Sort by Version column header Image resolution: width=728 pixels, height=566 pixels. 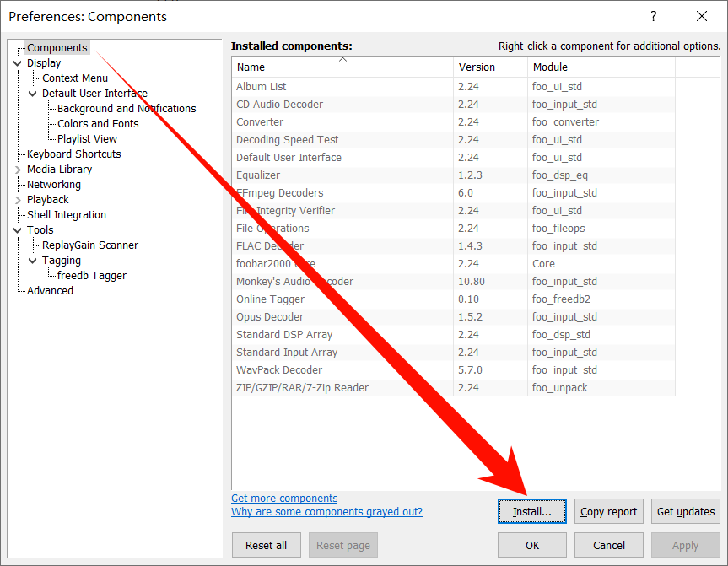[490, 67]
